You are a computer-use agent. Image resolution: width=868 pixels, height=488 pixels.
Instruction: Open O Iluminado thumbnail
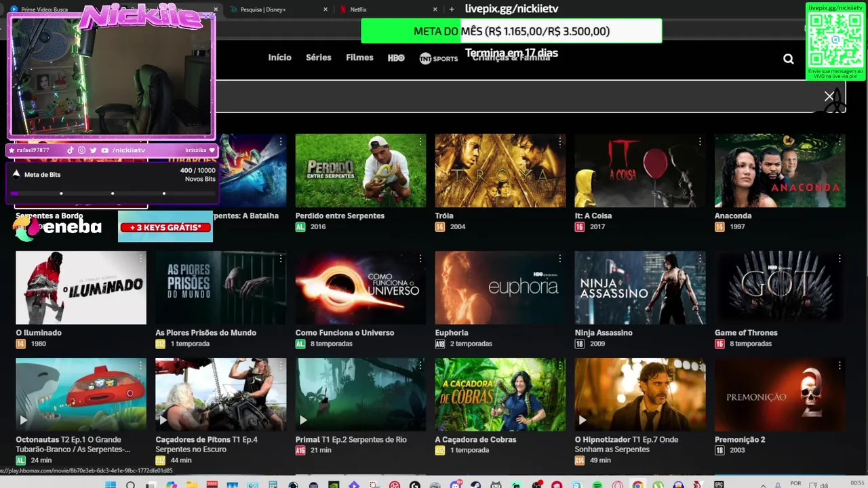point(81,287)
